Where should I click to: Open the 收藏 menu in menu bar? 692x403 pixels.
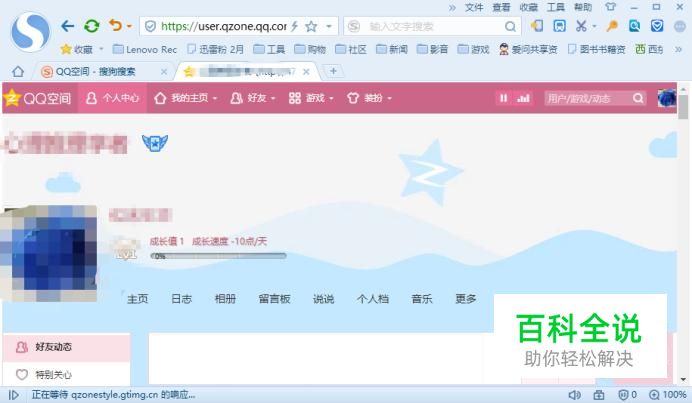529,7
